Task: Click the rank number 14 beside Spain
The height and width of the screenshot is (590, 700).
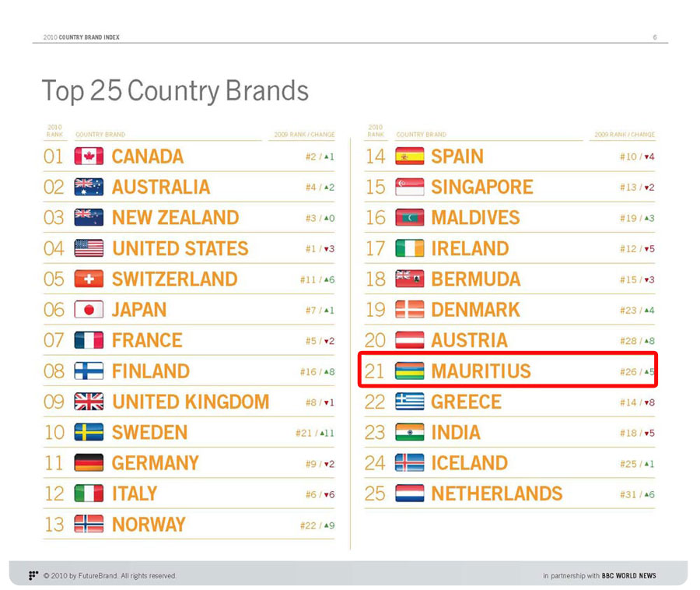Action: coord(375,156)
